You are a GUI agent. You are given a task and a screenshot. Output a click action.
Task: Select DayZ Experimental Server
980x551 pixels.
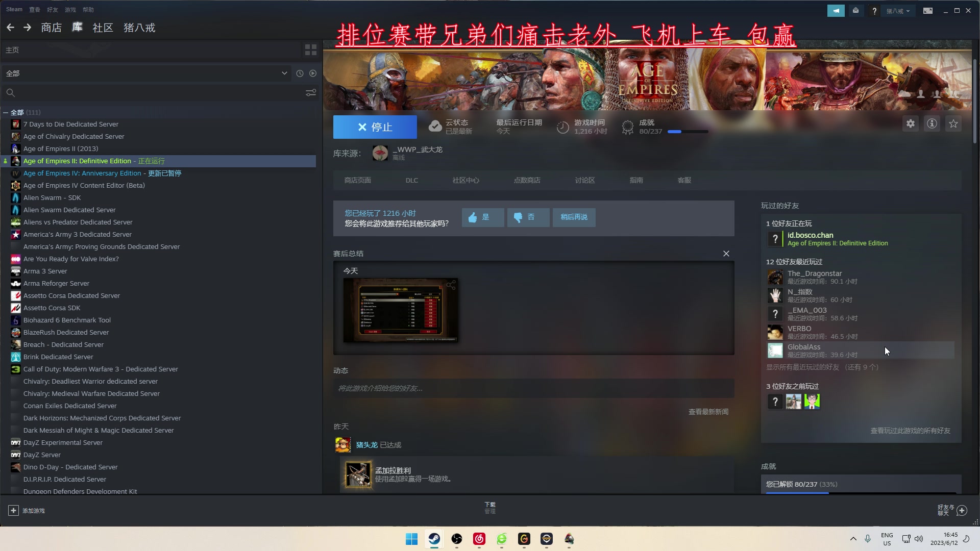pyautogui.click(x=63, y=442)
